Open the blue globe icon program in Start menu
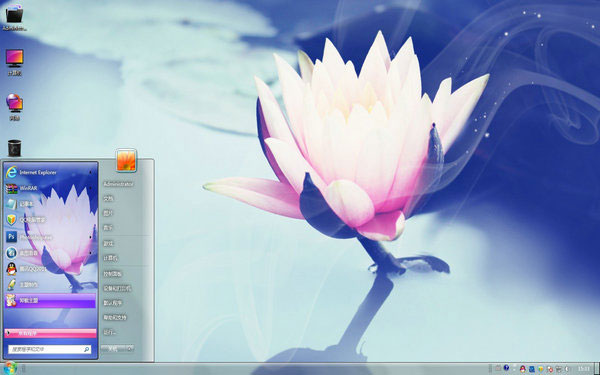Viewport: 600px width, 375px height. pyautogui.click(x=51, y=253)
